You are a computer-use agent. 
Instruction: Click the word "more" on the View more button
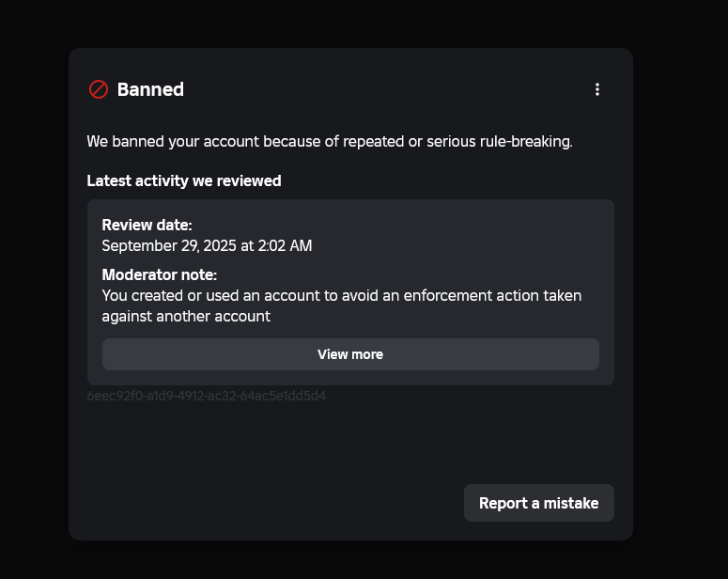point(368,354)
